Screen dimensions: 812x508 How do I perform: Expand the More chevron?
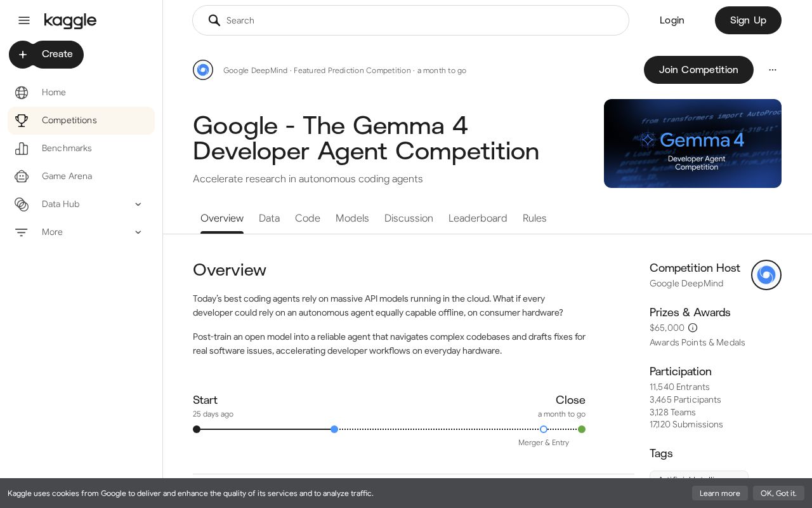pos(138,232)
